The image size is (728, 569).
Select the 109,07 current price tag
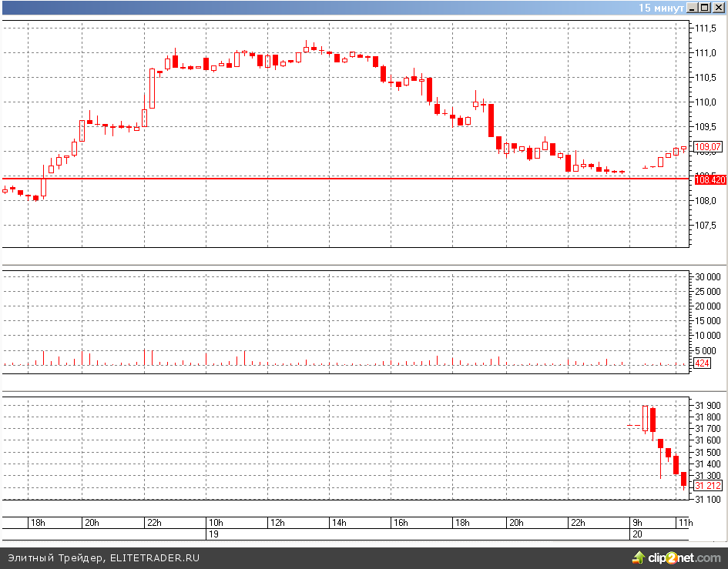[x=708, y=147]
